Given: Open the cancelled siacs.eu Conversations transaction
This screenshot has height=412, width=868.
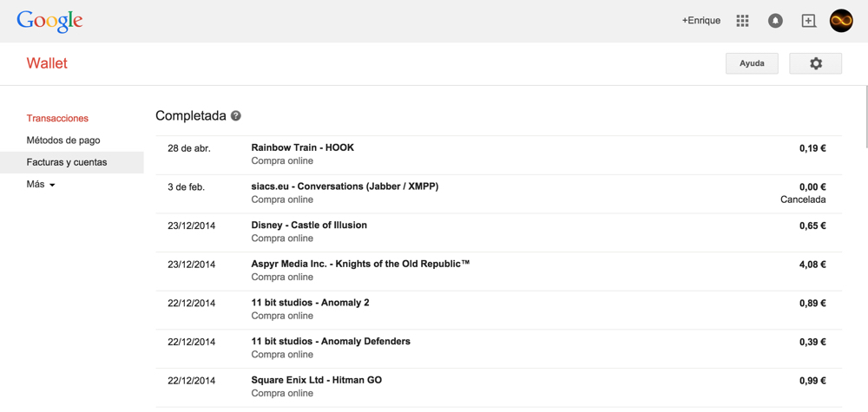Looking at the screenshot, I should (x=345, y=186).
